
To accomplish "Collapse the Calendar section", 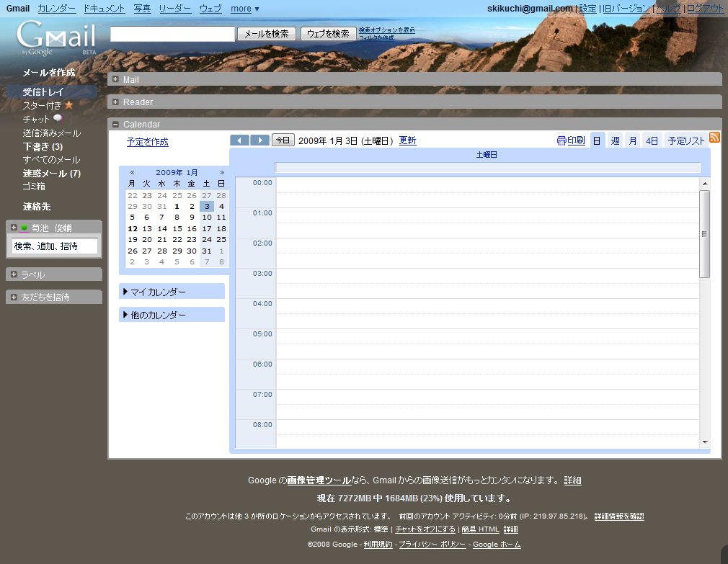I will [115, 124].
